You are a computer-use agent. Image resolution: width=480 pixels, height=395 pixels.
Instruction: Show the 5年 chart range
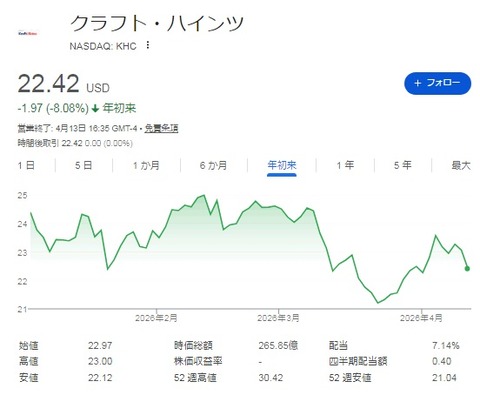[403, 165]
